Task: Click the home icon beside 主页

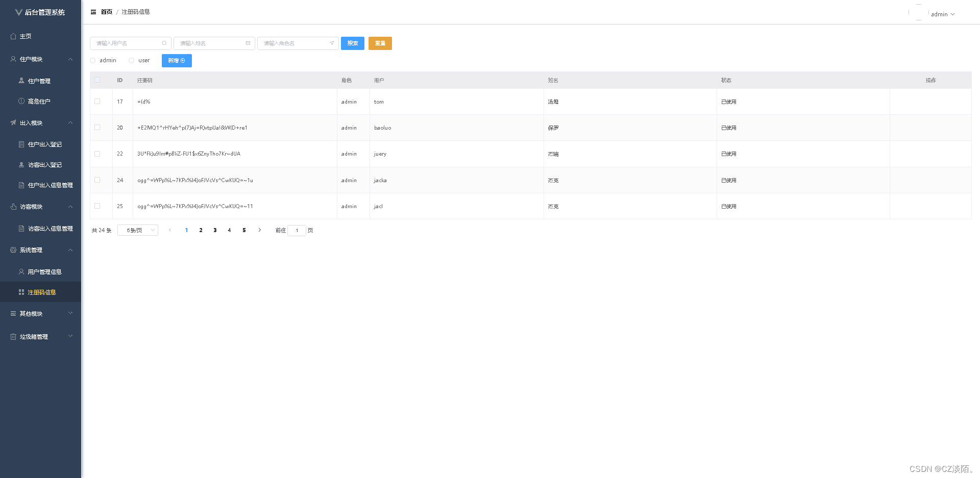Action: 13,36
